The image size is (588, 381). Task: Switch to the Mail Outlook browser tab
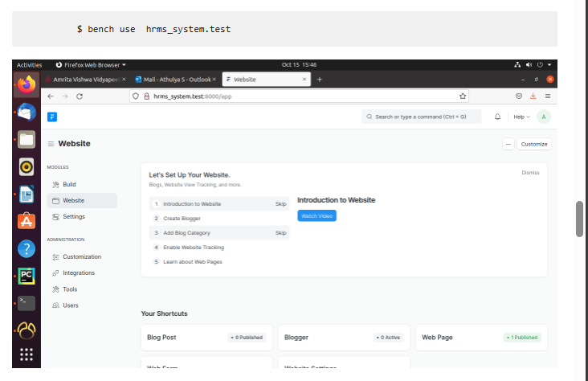(172, 80)
